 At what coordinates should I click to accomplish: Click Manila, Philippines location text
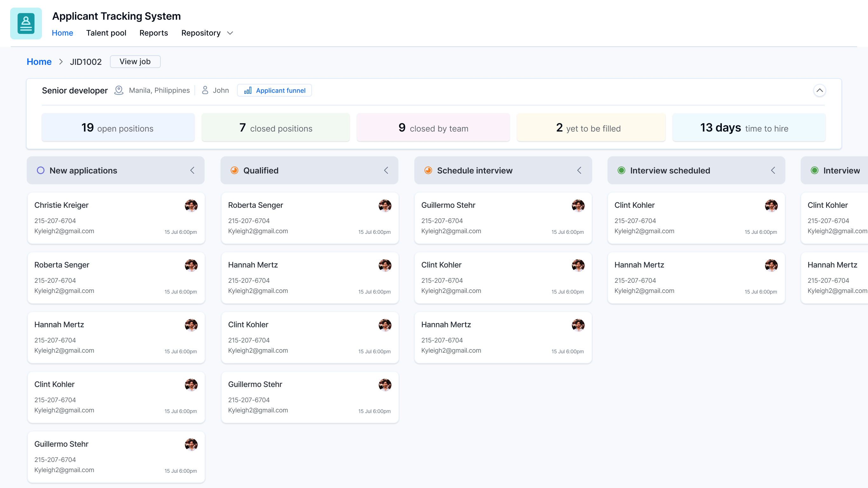pyautogui.click(x=159, y=90)
